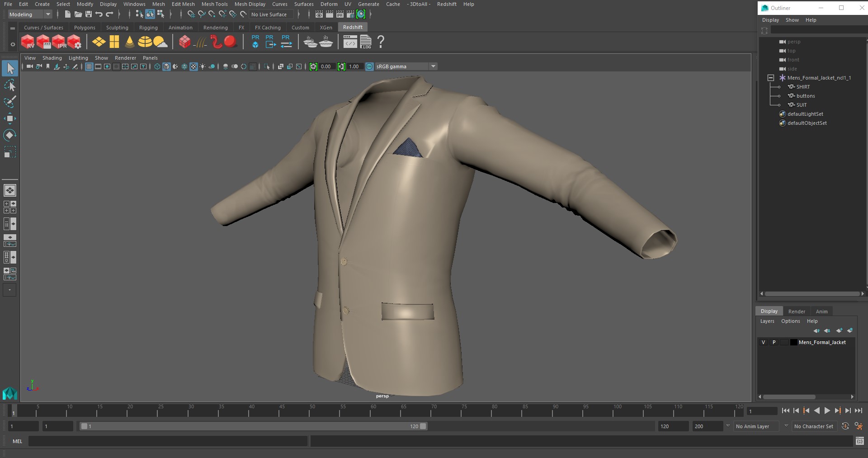Click the Redshift help question mark icon
The image size is (868, 458).
(x=381, y=42)
